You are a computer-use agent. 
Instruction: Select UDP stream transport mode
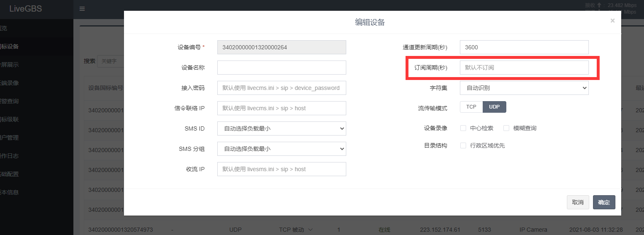click(494, 107)
